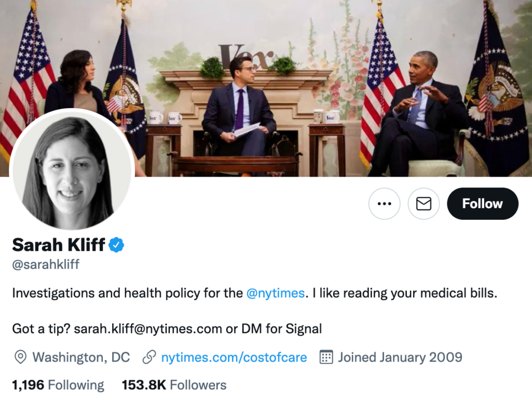This screenshot has width=532, height=402.
Task: Open the three-dot more options menu
Action: [384, 204]
